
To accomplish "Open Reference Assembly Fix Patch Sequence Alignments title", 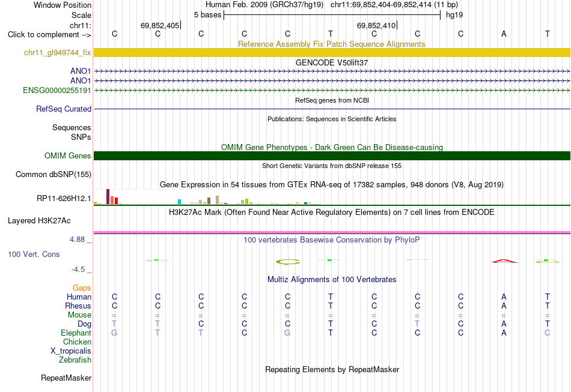I will pyautogui.click(x=331, y=44).
